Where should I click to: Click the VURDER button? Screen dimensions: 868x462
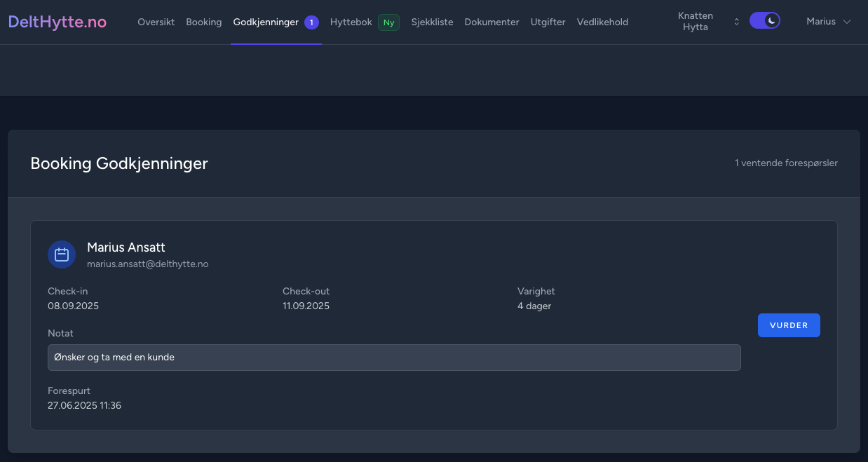point(789,325)
